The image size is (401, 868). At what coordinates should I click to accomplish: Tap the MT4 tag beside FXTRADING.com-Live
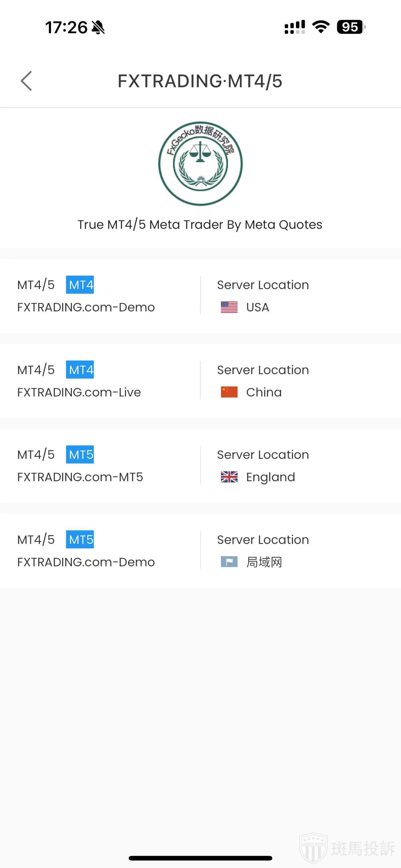click(x=80, y=370)
